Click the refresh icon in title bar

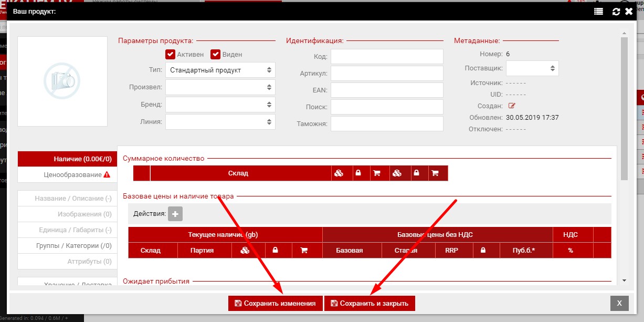pos(616,11)
